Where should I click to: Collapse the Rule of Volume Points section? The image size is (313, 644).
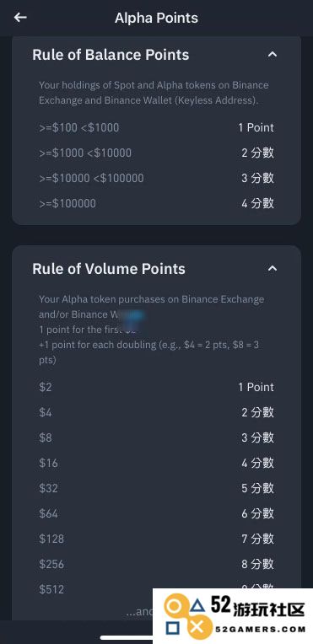(x=273, y=269)
